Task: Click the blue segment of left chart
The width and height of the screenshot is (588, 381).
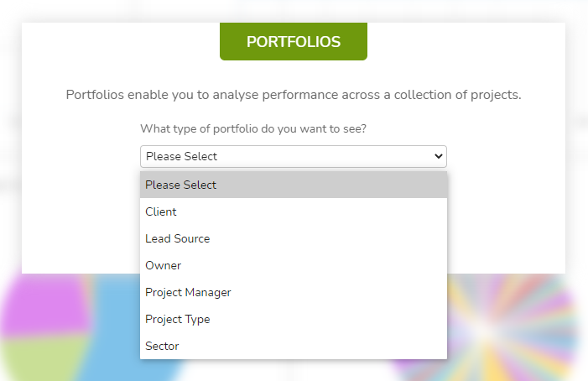Action: (114, 330)
